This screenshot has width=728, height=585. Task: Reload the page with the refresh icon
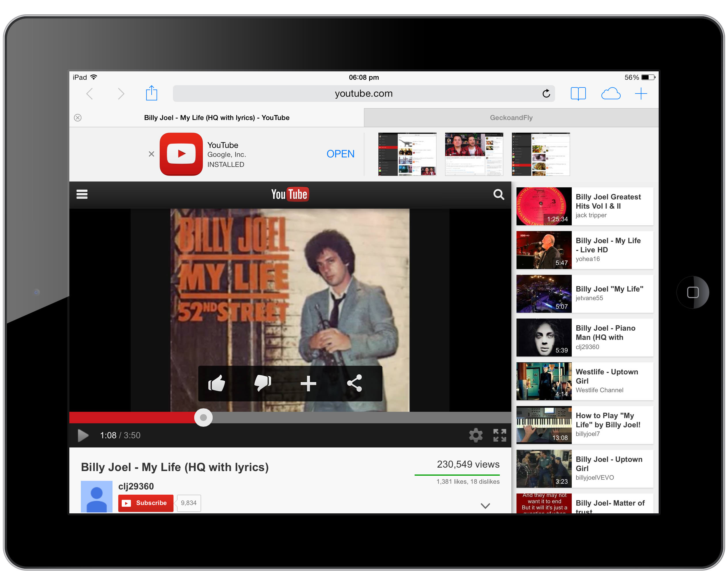click(546, 93)
